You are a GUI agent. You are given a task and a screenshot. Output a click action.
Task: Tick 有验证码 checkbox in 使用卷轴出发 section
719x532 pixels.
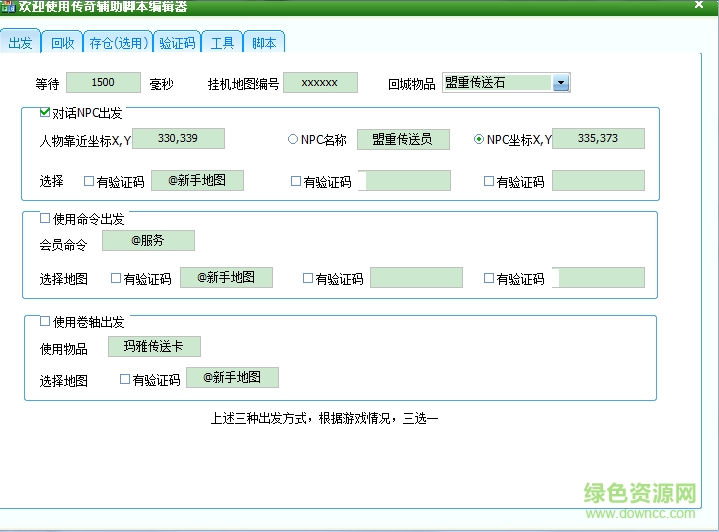(x=125, y=379)
